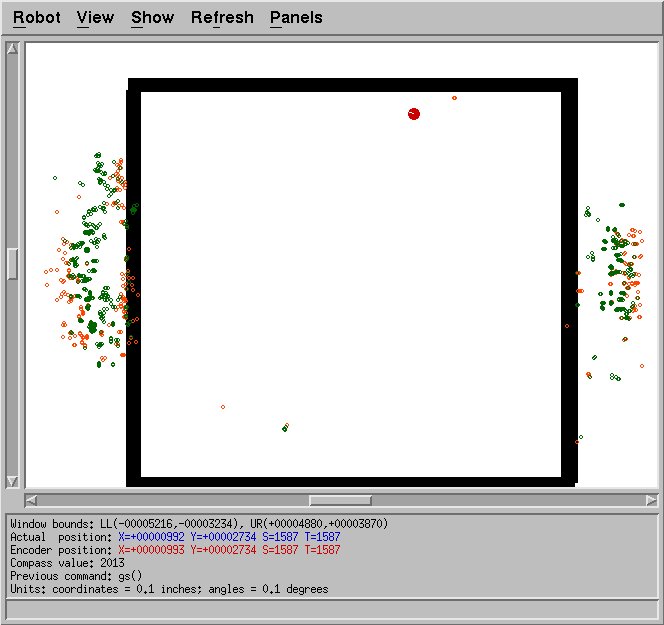Click the Previous command: gs() line
Screen dimensions: 664x625
click(76, 576)
